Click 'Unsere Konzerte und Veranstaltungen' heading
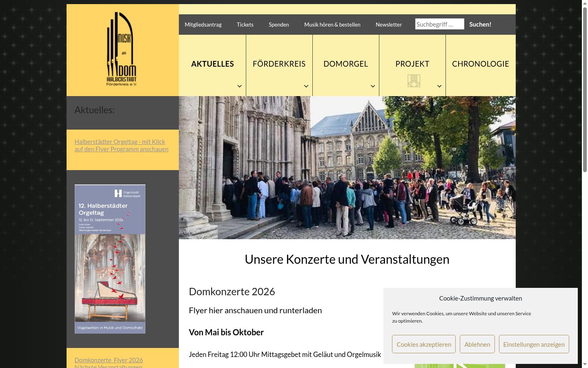This screenshot has height=368, width=588. coord(347,259)
